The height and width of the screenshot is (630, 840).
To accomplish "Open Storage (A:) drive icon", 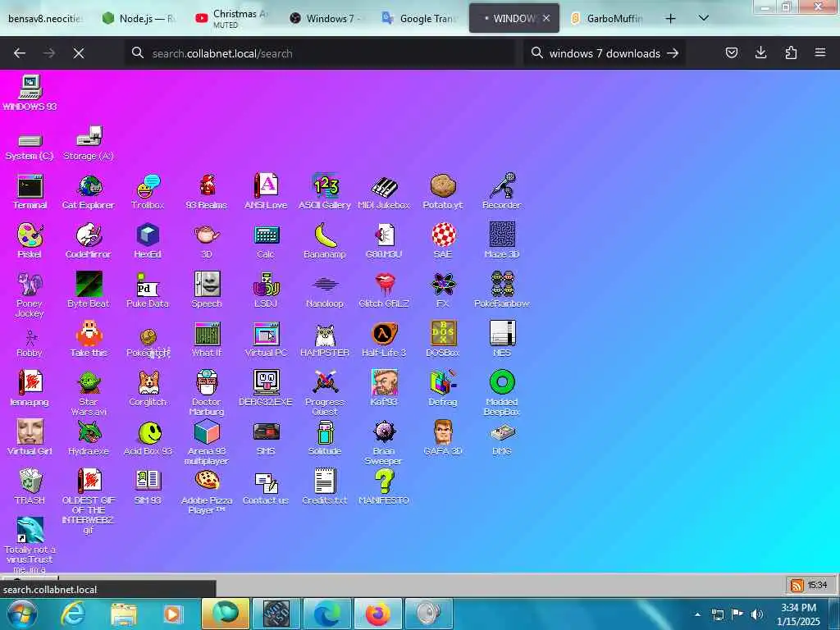I will tap(89, 144).
